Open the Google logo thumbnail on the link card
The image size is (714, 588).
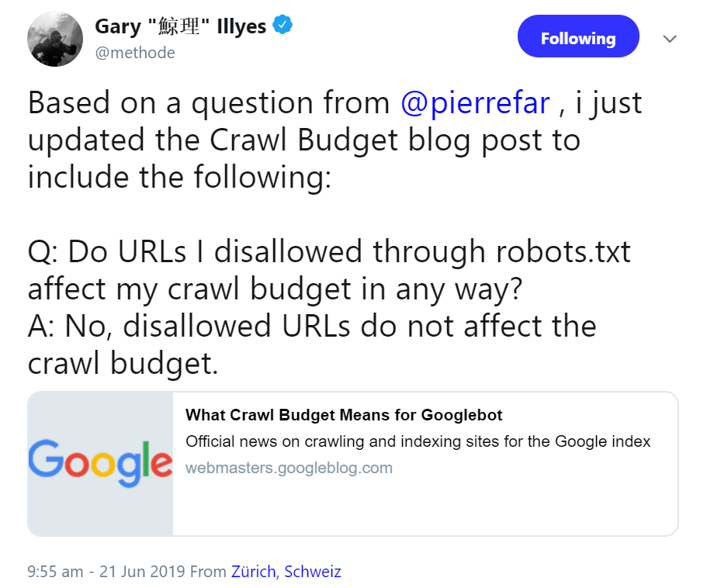click(99, 462)
